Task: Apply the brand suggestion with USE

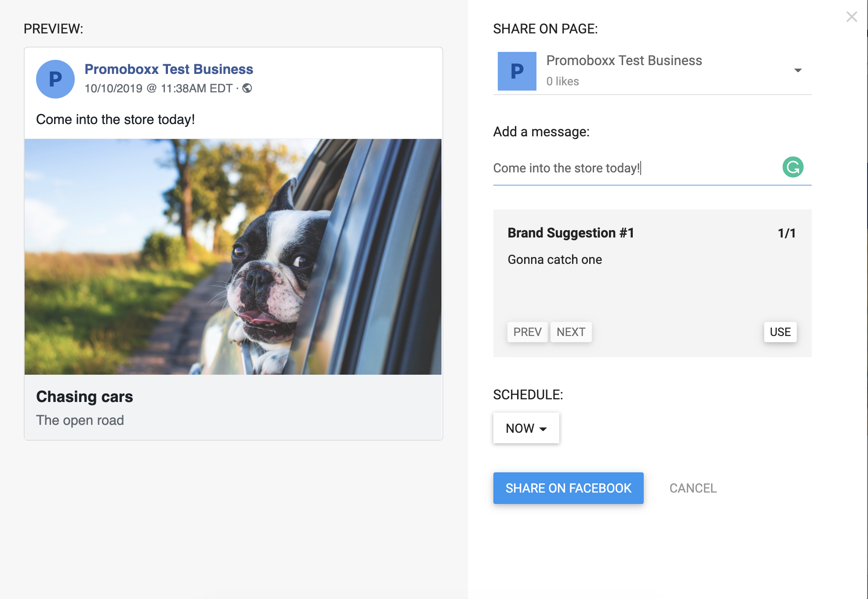Action: pyautogui.click(x=780, y=332)
